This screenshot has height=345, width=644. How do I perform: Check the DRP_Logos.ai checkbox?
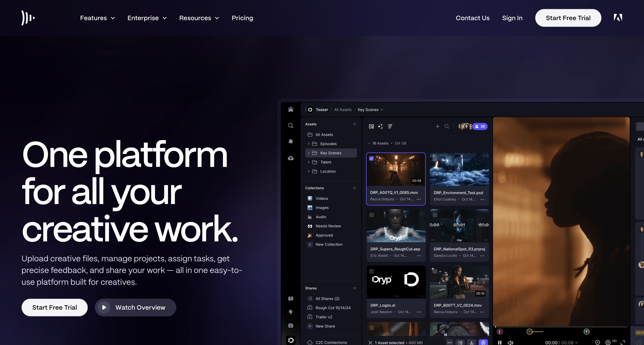[x=371, y=271]
